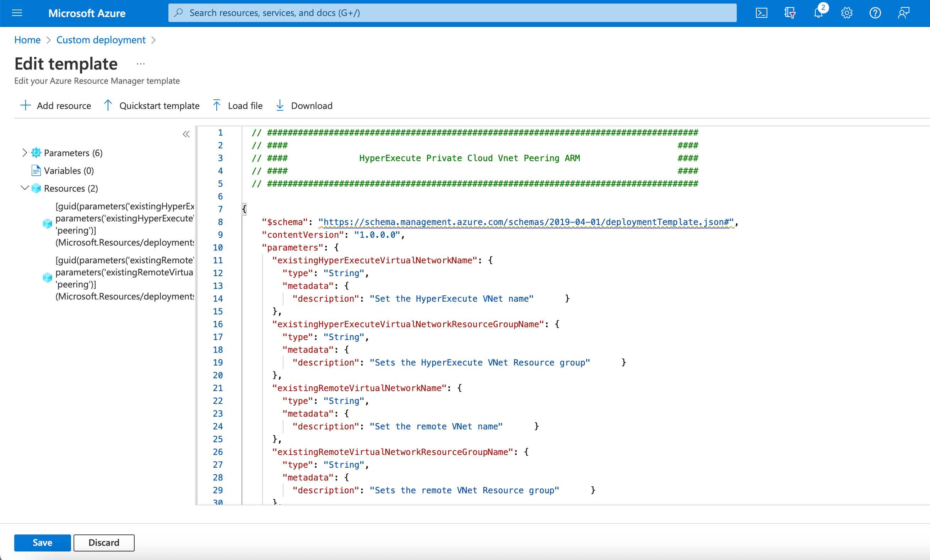Click the Save button
Image resolution: width=930 pixels, height=560 pixels.
click(42, 542)
